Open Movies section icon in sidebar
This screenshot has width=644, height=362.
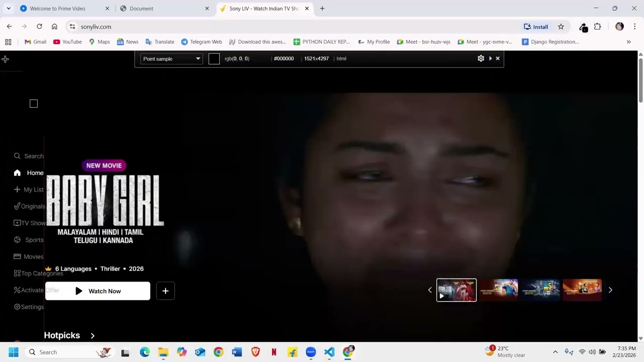click(x=17, y=256)
